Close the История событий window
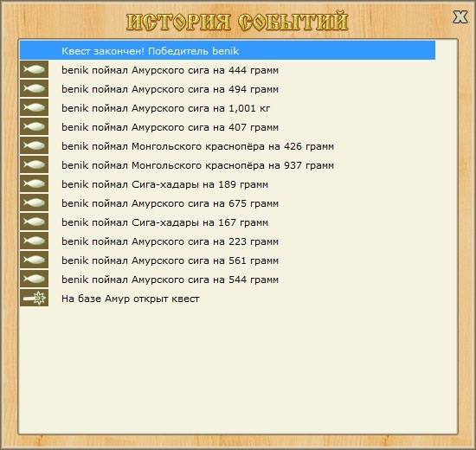Image resolution: width=476 pixels, height=450 pixels. pos(460,17)
